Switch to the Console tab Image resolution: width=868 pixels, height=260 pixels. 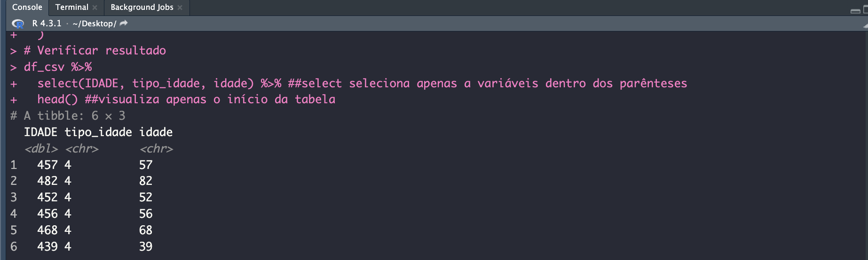[27, 8]
